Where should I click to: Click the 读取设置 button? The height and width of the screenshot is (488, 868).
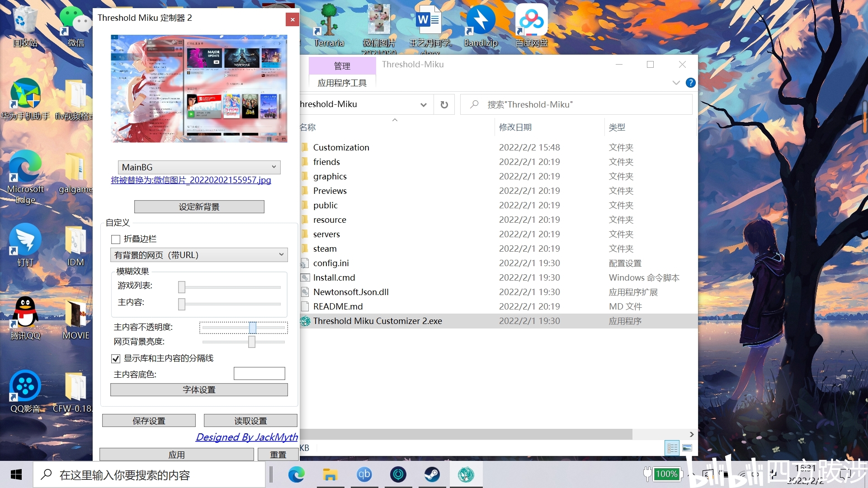250,421
